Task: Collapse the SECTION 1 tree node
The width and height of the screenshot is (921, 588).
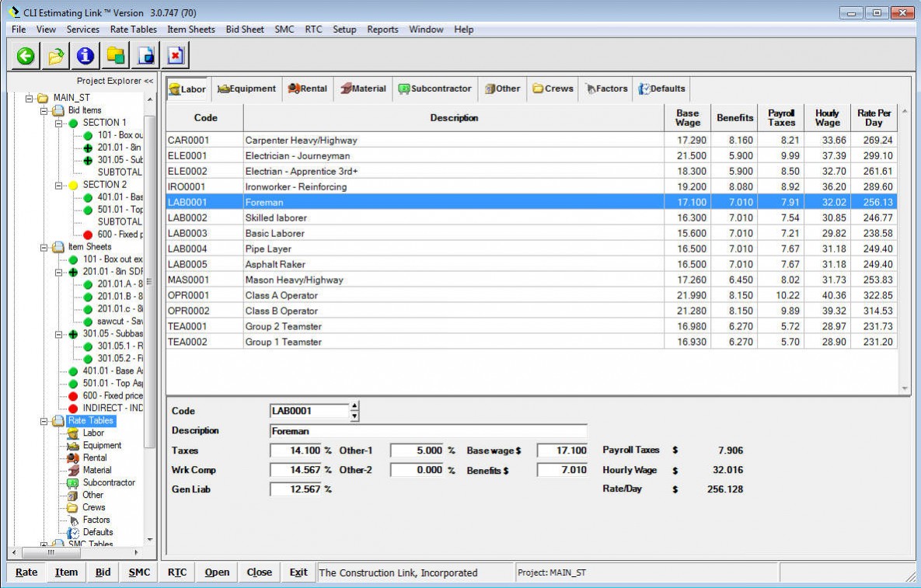Action: [59, 124]
